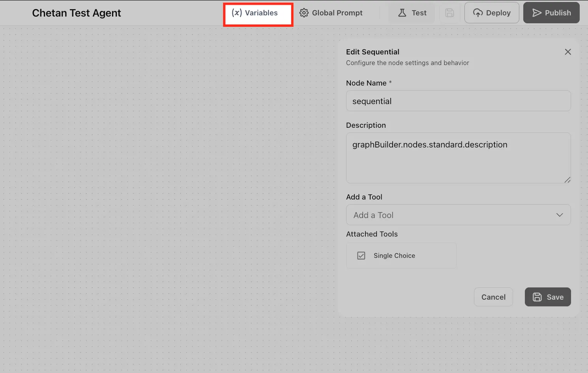This screenshot has width=588, height=373.
Task: Click the Deploy cloud upload icon
Action: coord(478,13)
